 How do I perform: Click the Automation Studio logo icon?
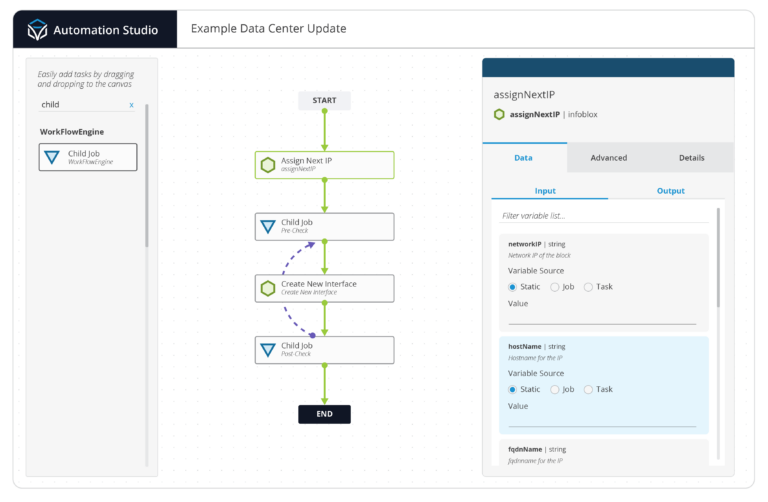pyautogui.click(x=37, y=30)
